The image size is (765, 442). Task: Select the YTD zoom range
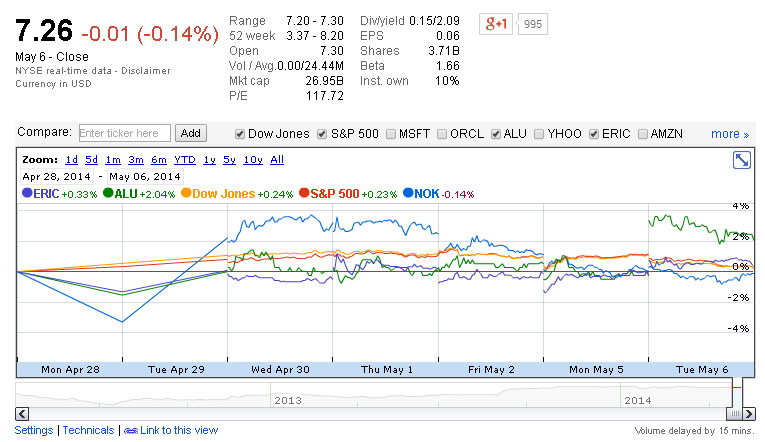pos(185,160)
